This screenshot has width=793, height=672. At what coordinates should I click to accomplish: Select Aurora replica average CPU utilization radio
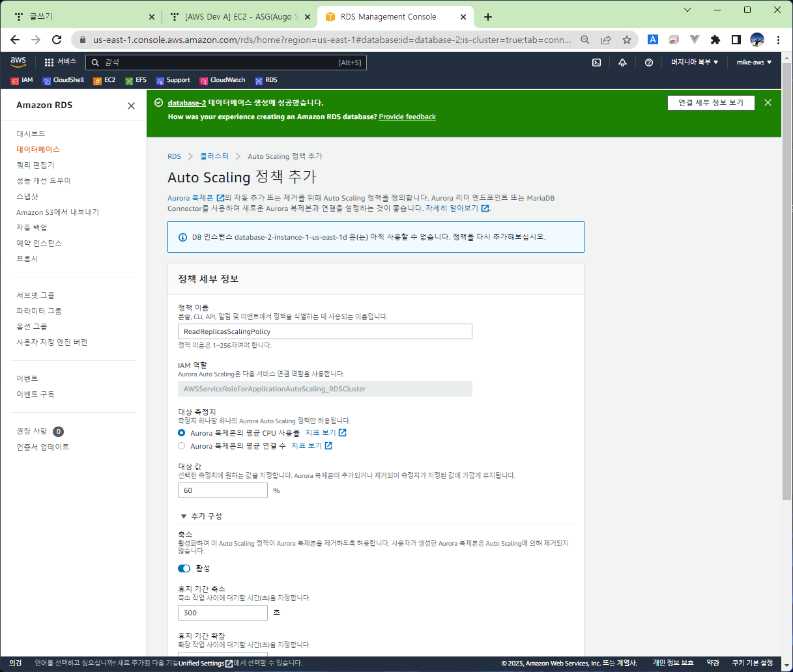tap(182, 432)
